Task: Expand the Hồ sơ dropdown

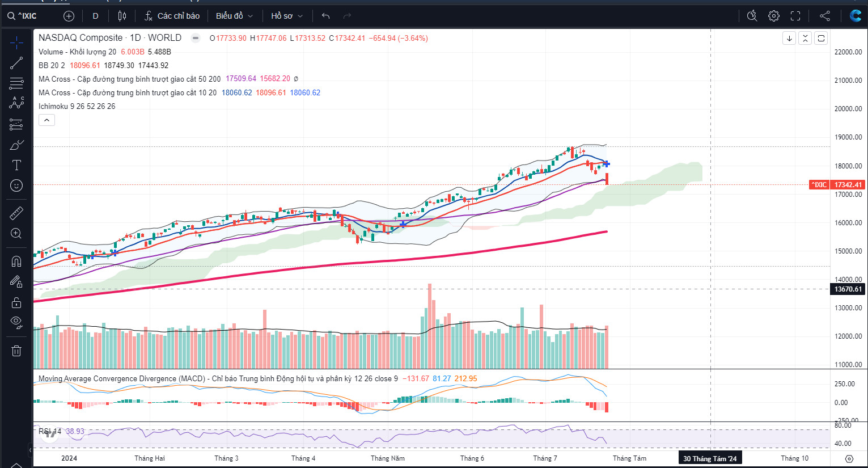Action: [286, 16]
